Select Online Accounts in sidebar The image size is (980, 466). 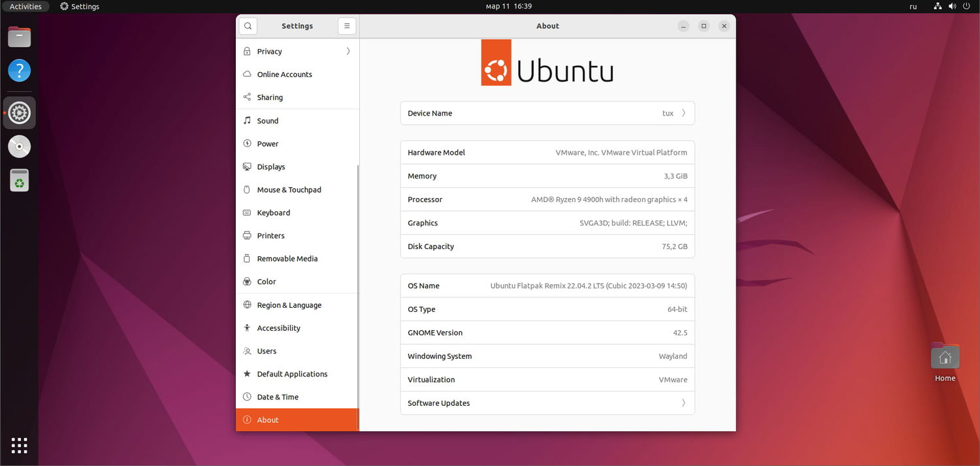[297, 74]
